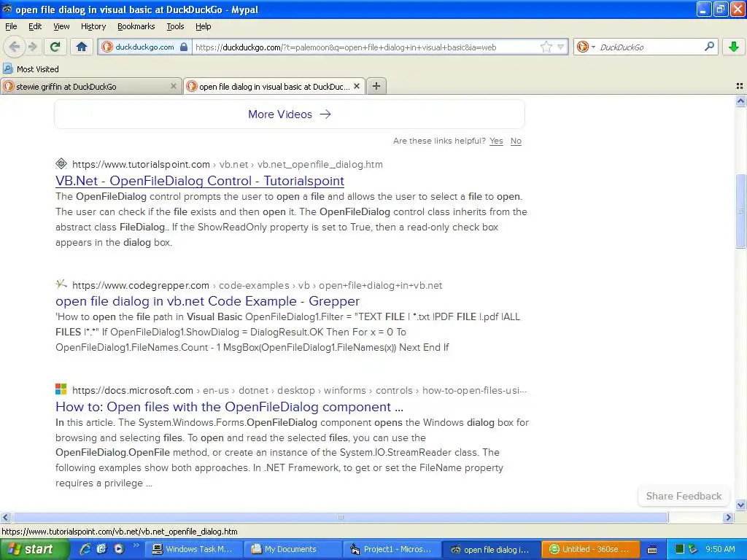The height and width of the screenshot is (560, 747).
Task: Open the Tools menu
Action: [175, 26]
